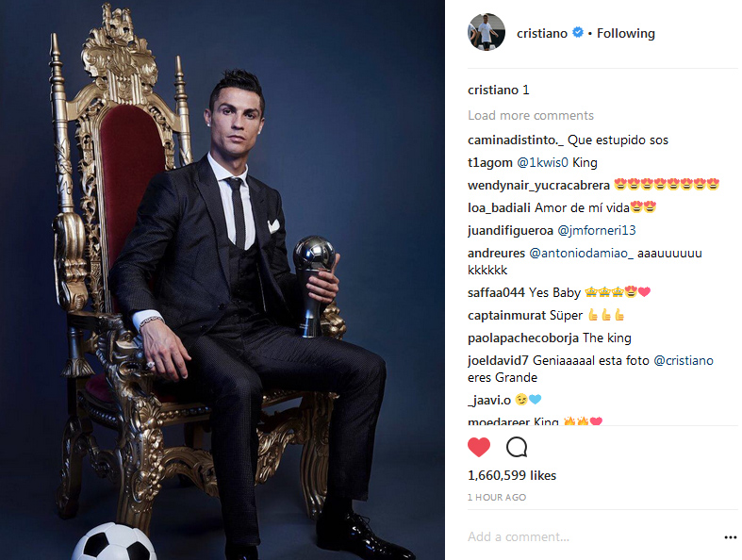Open wendynair_yucracabrera's profile
The image size is (742, 560).
point(538,185)
